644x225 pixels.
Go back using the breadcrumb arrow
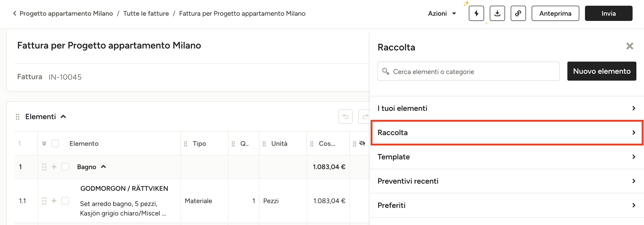15,13
